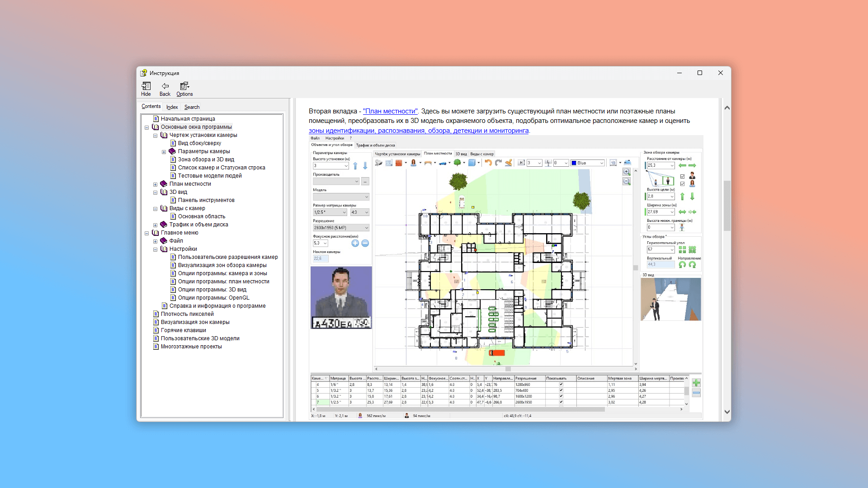Switch to the Search tab
The width and height of the screenshot is (868, 488).
[x=192, y=107]
